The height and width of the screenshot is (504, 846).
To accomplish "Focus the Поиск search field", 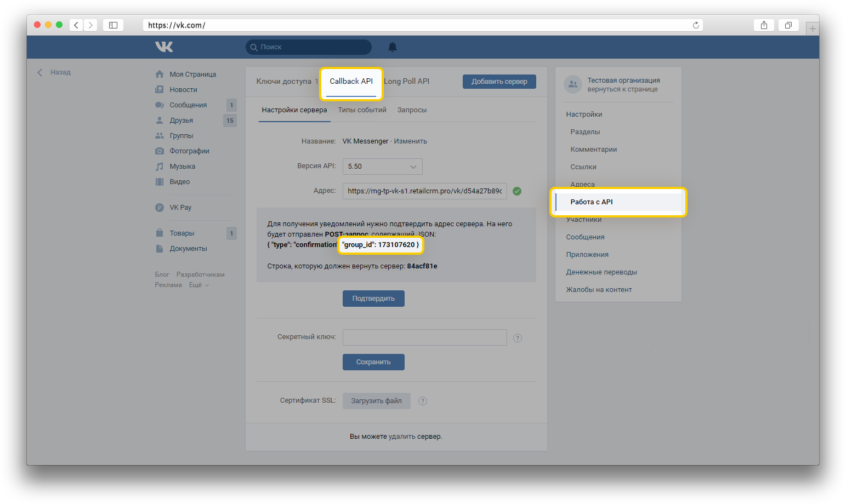I will click(x=309, y=47).
